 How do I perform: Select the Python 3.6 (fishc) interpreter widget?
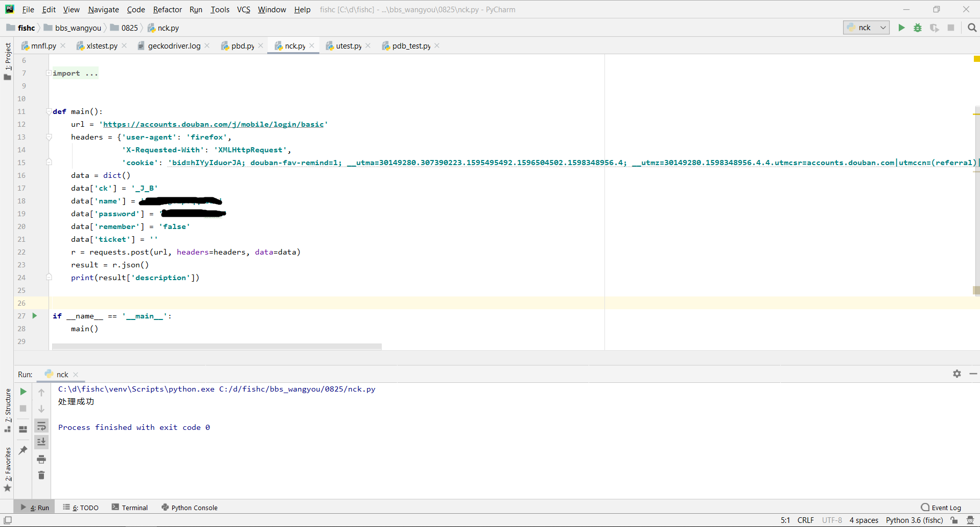[x=914, y=520]
